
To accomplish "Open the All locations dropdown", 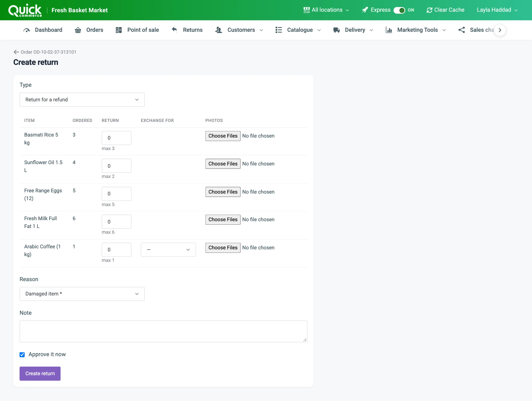I will [327, 10].
